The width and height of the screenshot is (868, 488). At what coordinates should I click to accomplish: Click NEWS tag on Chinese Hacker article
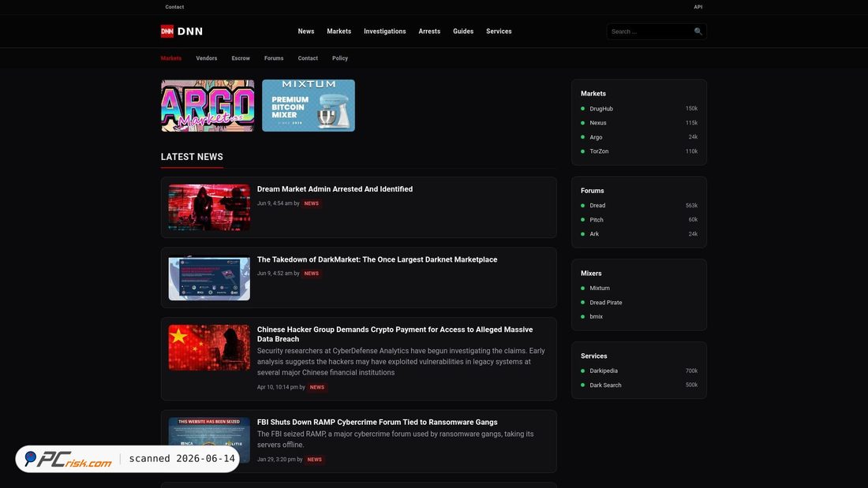click(317, 387)
